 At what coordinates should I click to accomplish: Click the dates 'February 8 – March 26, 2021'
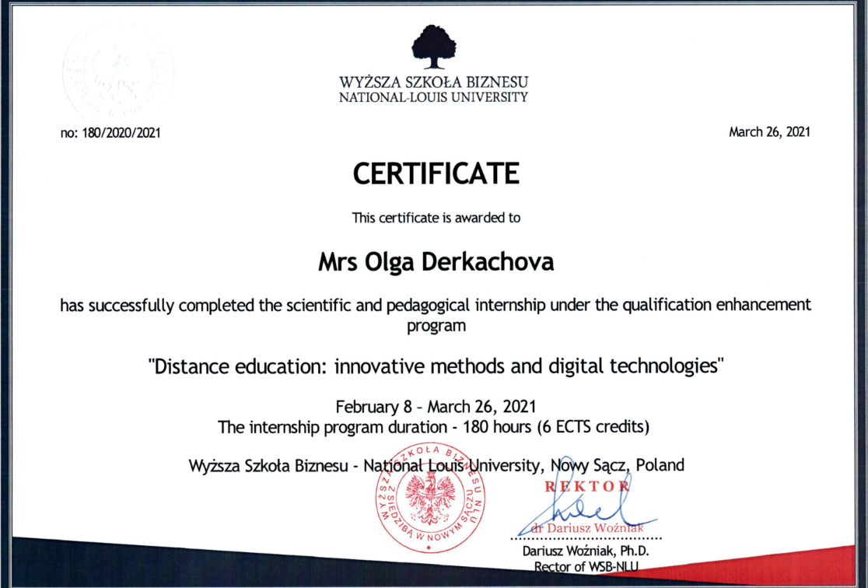[436, 407]
